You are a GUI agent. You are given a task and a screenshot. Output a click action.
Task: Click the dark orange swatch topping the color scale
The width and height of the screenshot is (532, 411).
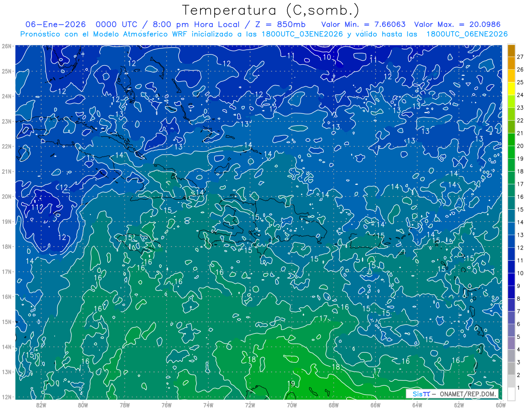coord(511,51)
